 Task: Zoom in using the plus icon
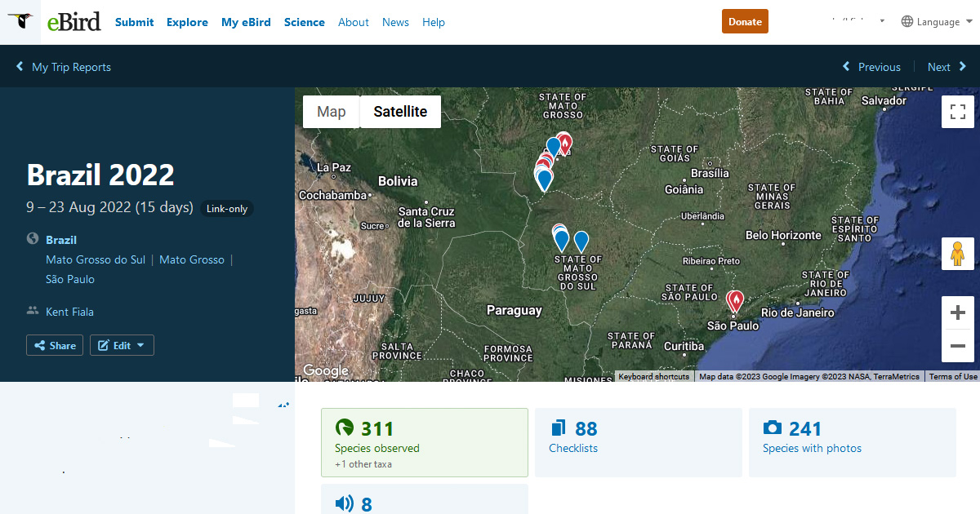coord(957,312)
